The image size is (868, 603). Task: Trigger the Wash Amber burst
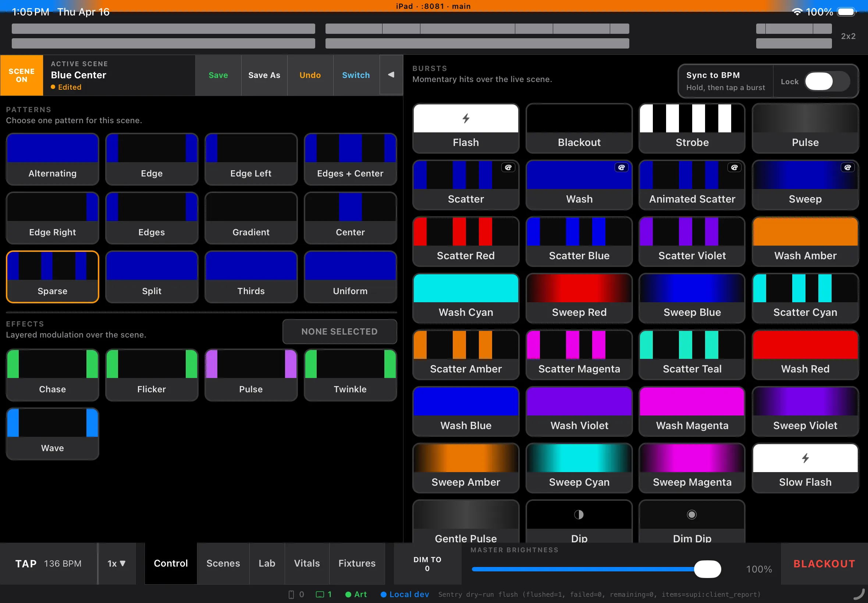tap(805, 242)
